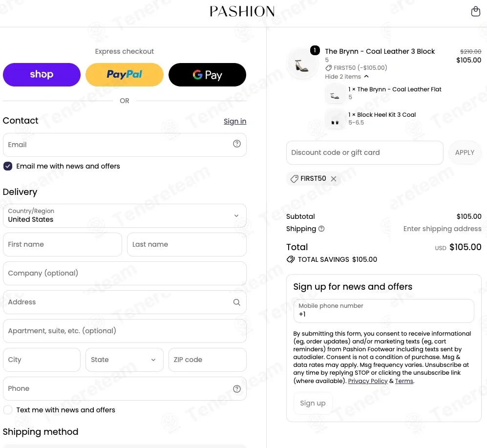Viewport: 487px width, 448px height.
Task: Check Text me with news and offers
Action: (x=8, y=410)
